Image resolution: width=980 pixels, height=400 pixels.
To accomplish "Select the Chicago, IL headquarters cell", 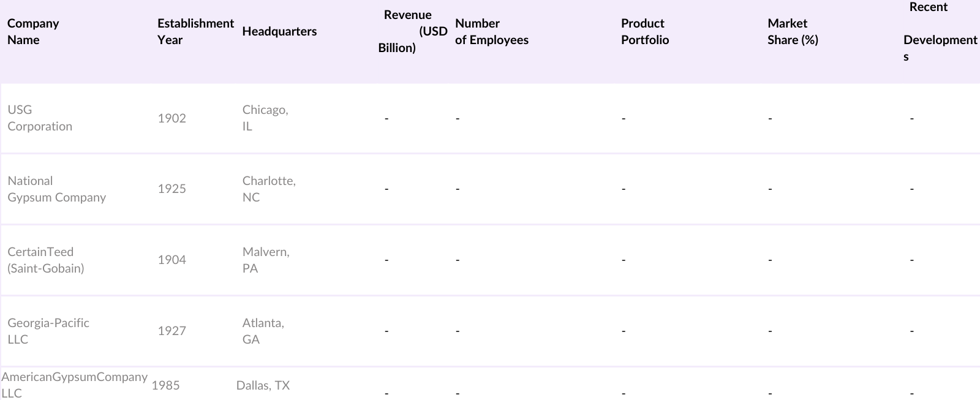I will click(265, 118).
